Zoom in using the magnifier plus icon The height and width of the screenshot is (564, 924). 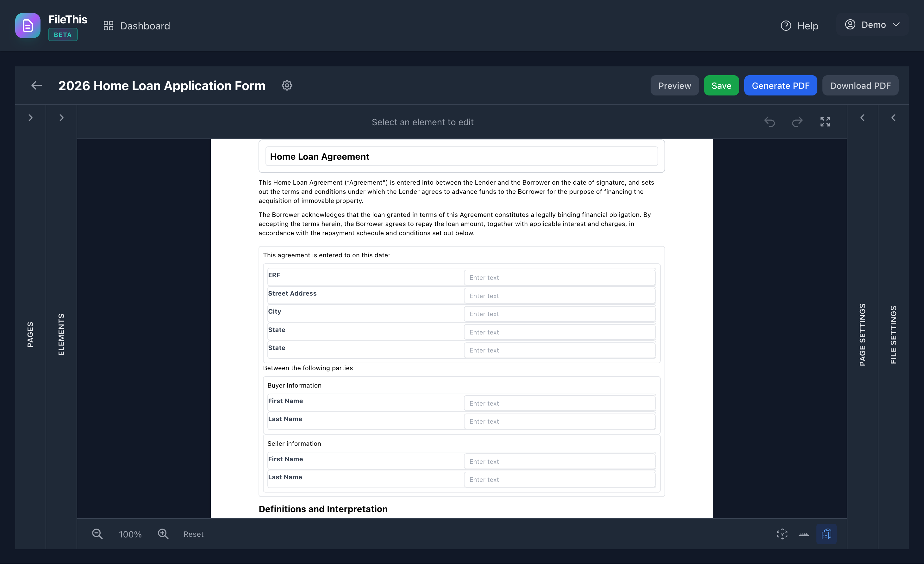tap(163, 534)
